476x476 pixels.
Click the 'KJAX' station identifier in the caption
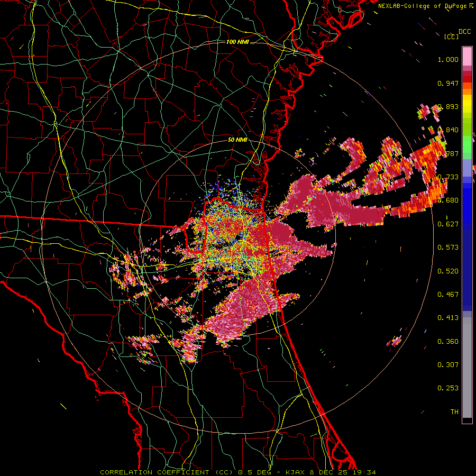[296, 472]
